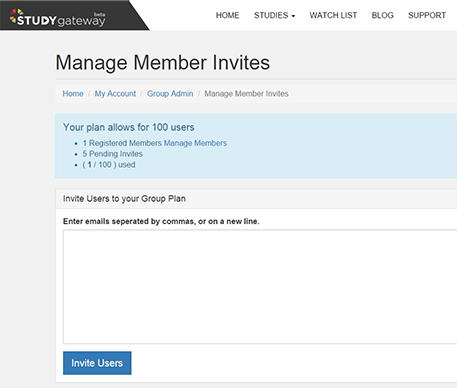Click the 'Enter emails seperated by commas' label

tap(161, 221)
